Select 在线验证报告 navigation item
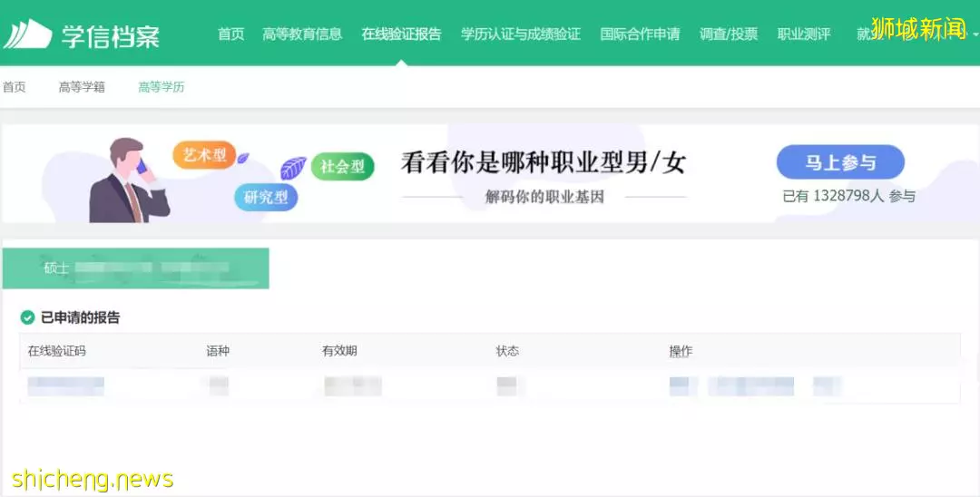980x497 pixels. pos(401,34)
